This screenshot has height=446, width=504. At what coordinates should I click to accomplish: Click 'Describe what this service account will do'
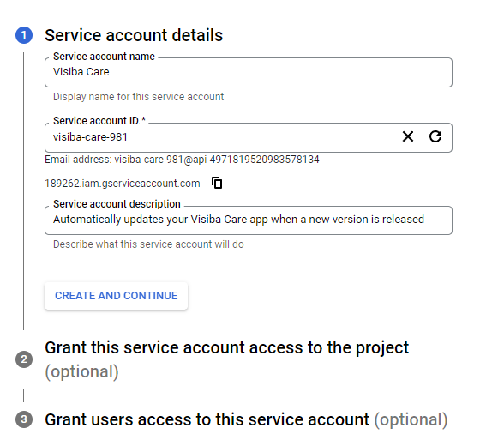[x=148, y=244]
